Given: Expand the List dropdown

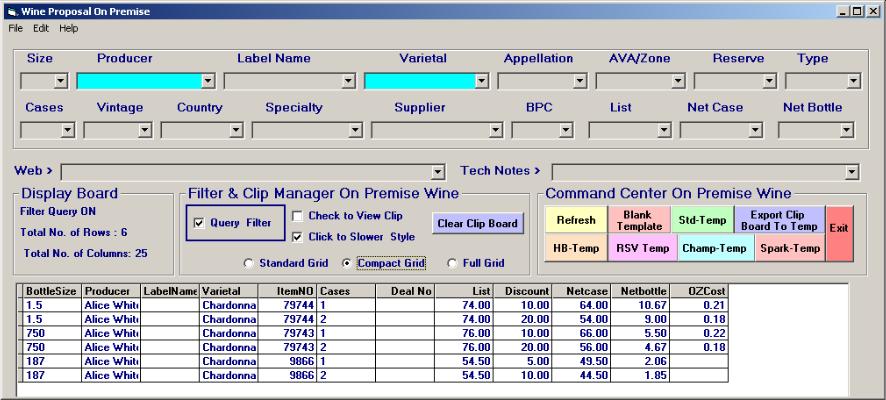Looking at the screenshot, I should tap(664, 131).
